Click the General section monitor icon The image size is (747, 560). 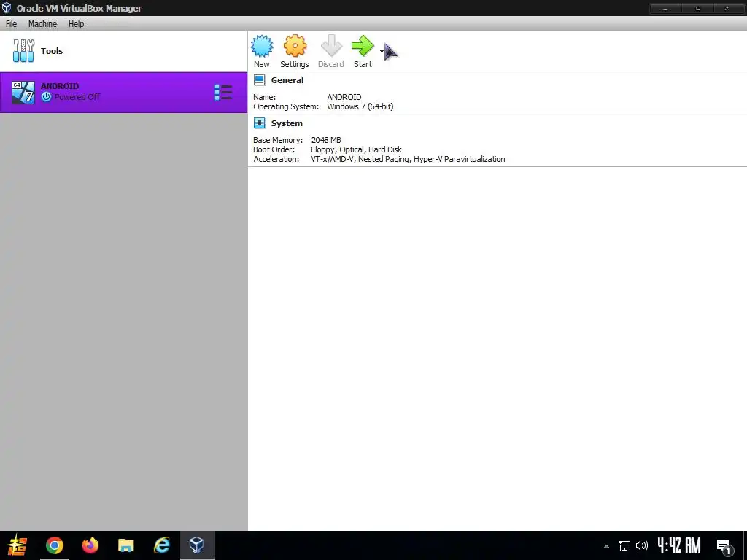259,80
